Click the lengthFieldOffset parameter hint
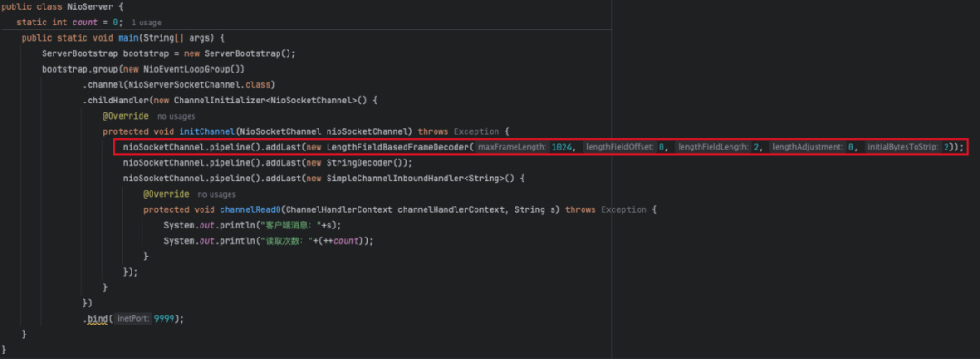980x359 pixels. (619, 148)
